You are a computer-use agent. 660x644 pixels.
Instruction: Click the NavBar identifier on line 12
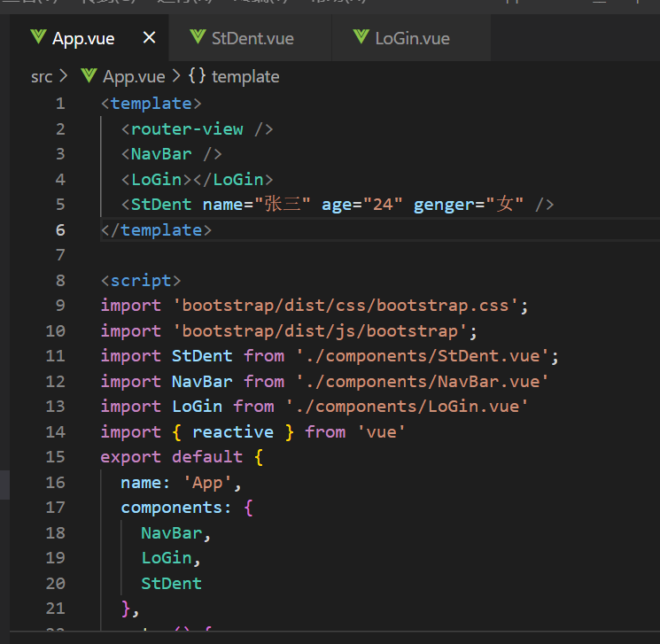202,382
